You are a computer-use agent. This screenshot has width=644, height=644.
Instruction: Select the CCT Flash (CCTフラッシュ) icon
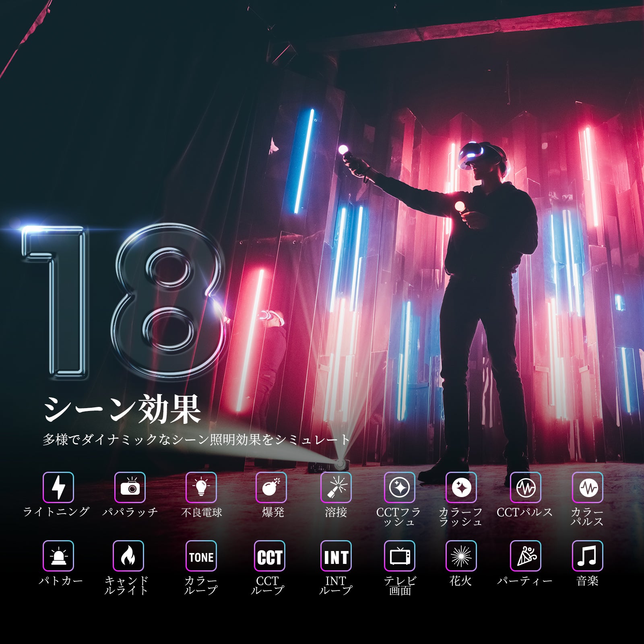pyautogui.click(x=399, y=487)
